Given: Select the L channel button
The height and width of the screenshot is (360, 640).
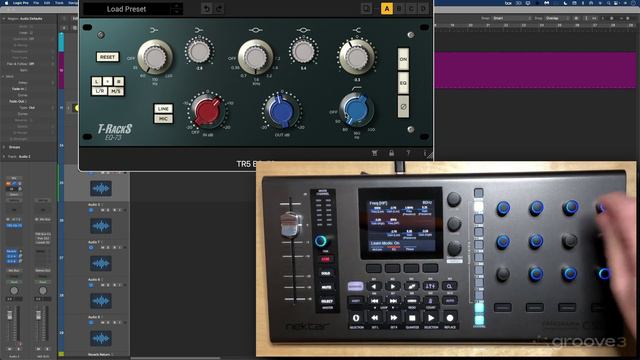Looking at the screenshot, I should tap(96, 81).
